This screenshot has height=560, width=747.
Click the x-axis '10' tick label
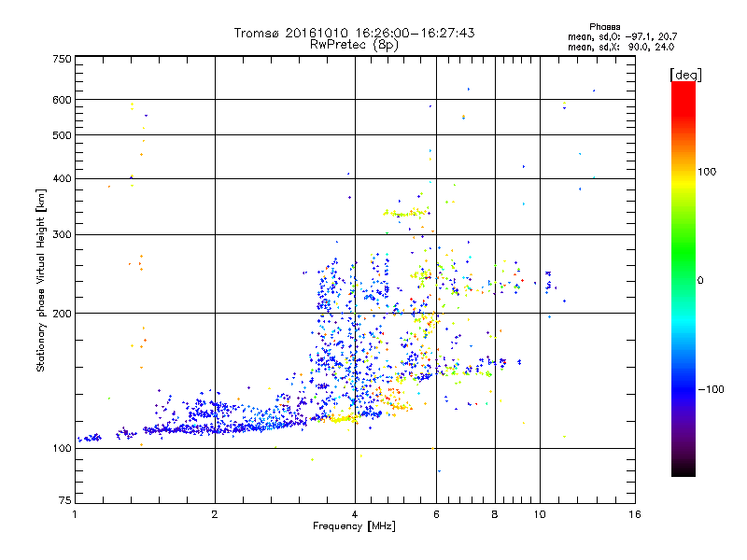point(540,514)
